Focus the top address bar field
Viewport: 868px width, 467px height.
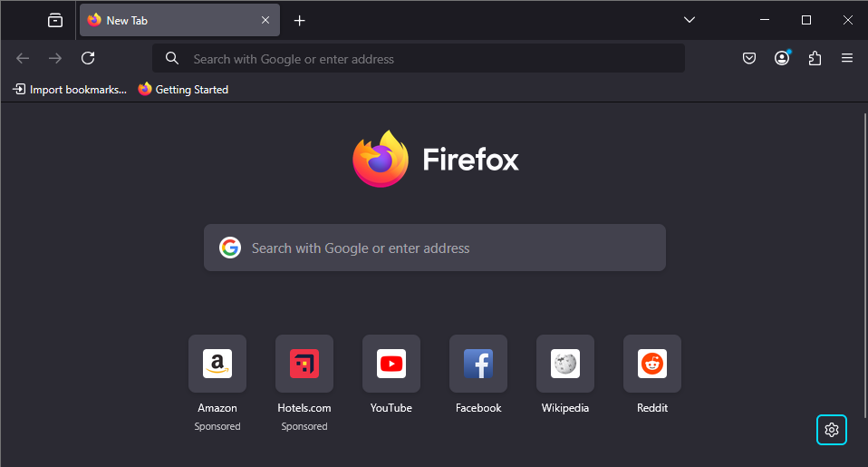click(419, 58)
